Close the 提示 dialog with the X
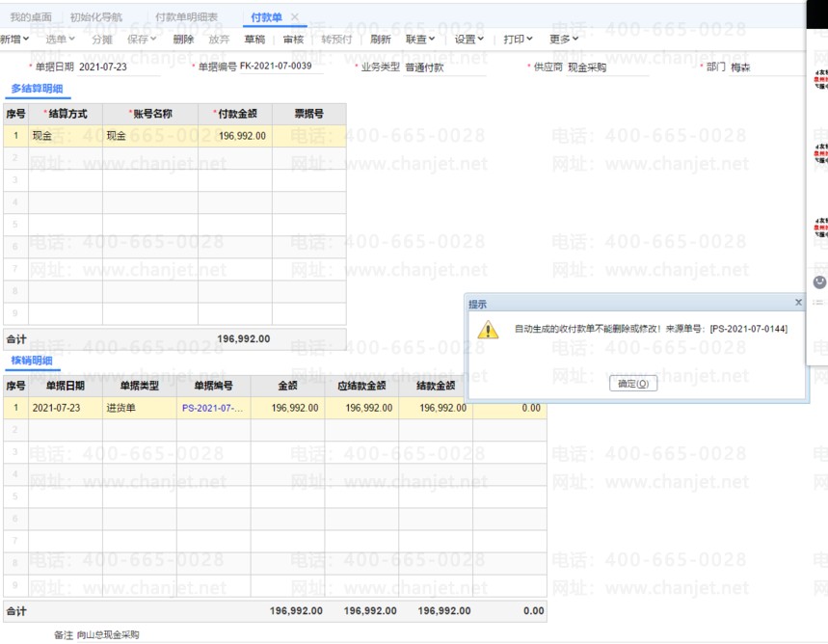 click(x=798, y=303)
